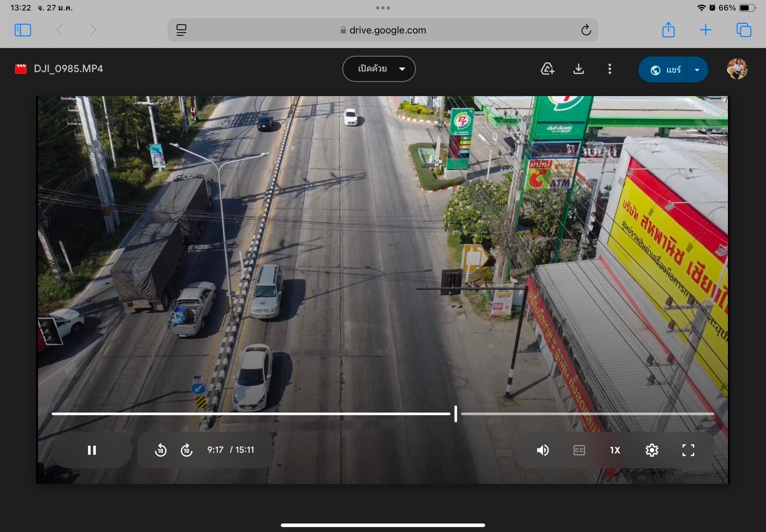Download the DJI_0985.MP4 file
Viewport: 766px width, 532px height.
[578, 69]
